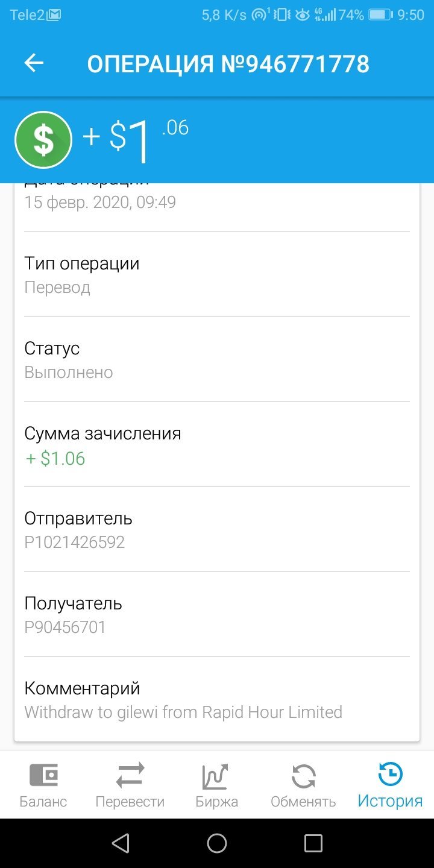Screen dimensions: 434x868
Task: Click the operation number title
Action: pyautogui.click(x=228, y=64)
